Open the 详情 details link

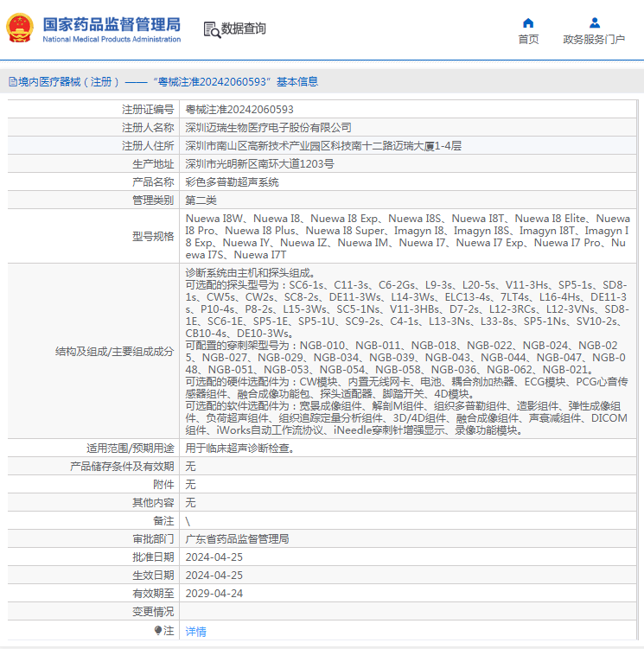pos(195,631)
